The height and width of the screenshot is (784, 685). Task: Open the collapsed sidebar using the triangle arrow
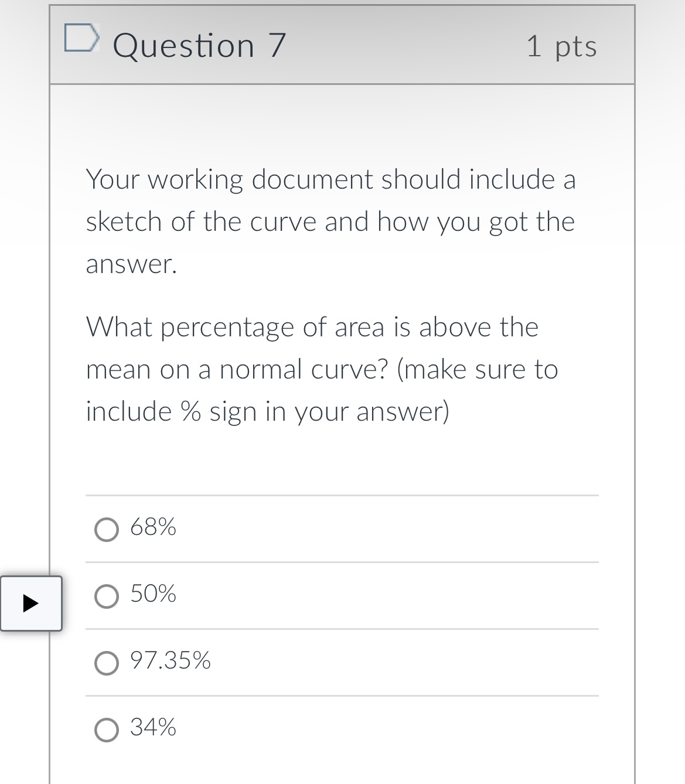32,604
